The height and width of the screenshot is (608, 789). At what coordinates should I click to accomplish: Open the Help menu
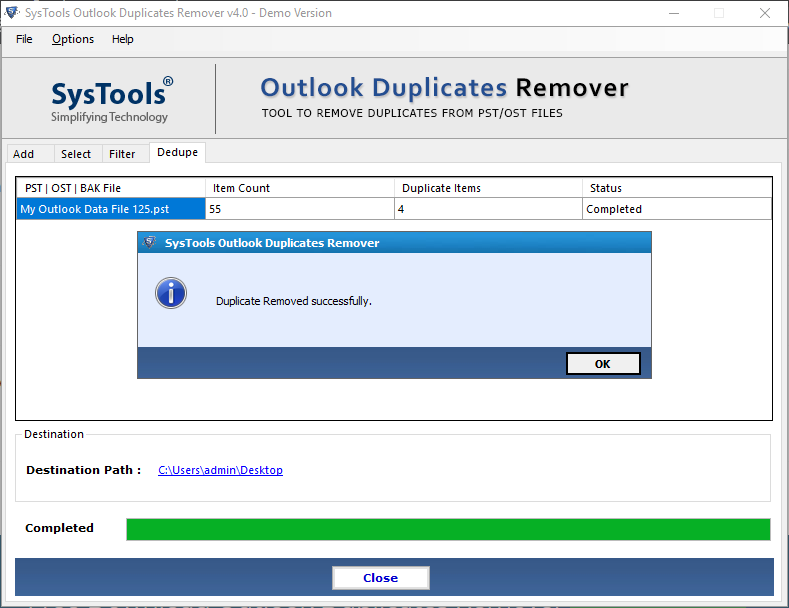click(x=122, y=39)
